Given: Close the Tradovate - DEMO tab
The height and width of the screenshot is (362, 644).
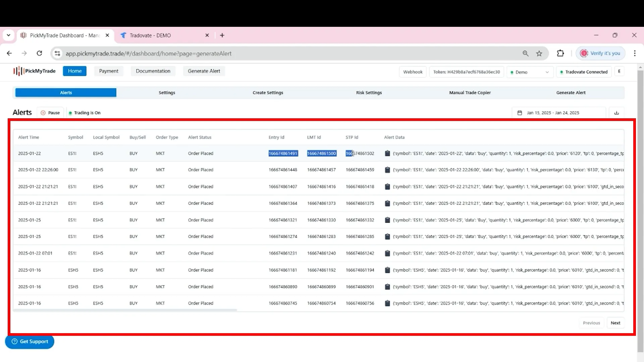Looking at the screenshot, I should click(207, 35).
